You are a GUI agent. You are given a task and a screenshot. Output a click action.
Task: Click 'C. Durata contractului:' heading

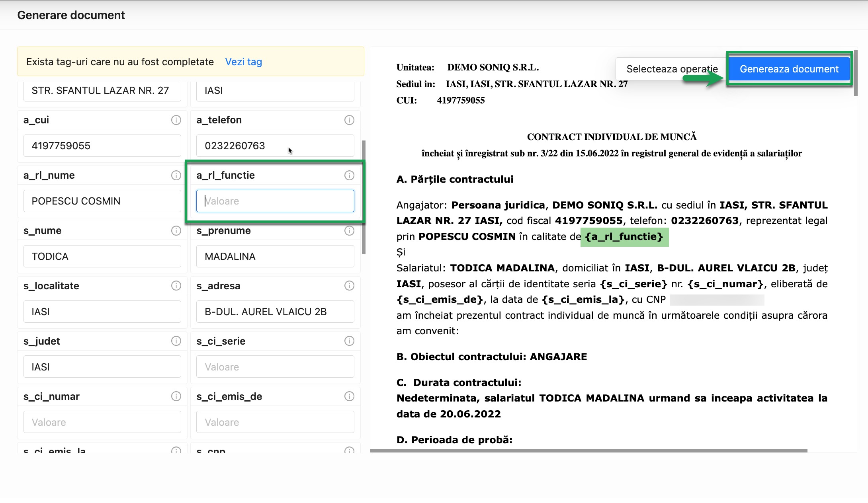(459, 382)
